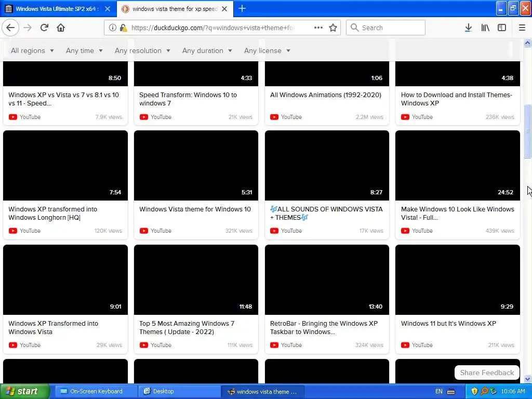
Task: Open How to Download and Install Themes link
Action: (456, 99)
